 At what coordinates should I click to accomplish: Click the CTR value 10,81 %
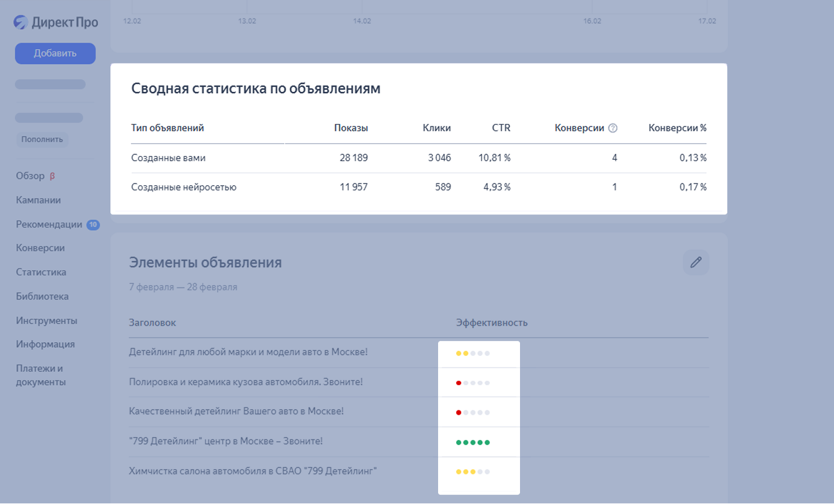click(x=495, y=158)
